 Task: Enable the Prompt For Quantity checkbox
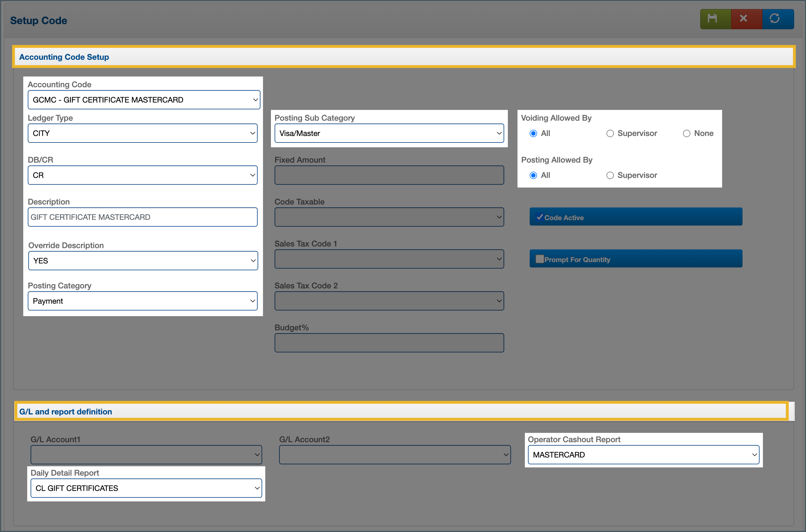click(x=540, y=259)
